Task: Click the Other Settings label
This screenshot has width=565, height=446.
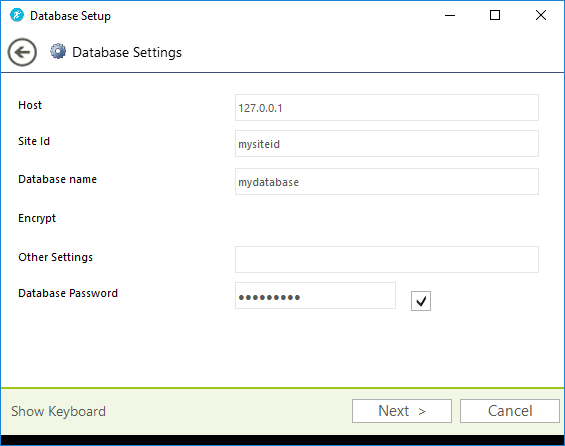Action: click(x=55, y=257)
